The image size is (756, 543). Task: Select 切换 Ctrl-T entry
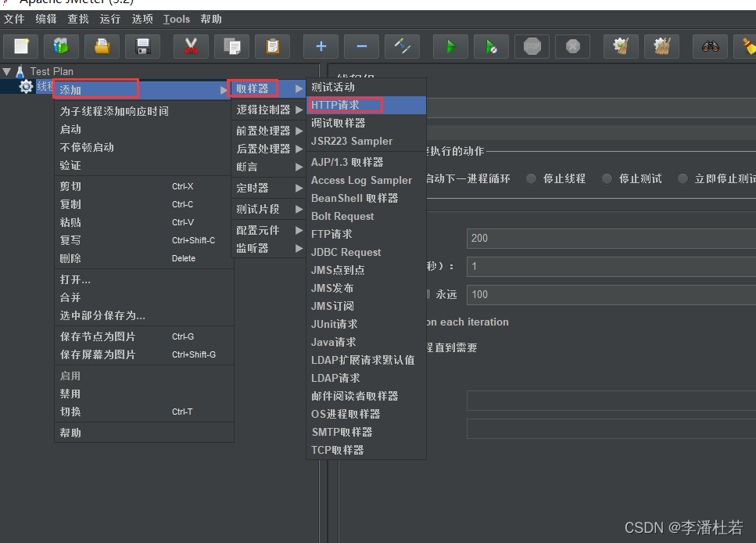coord(144,412)
